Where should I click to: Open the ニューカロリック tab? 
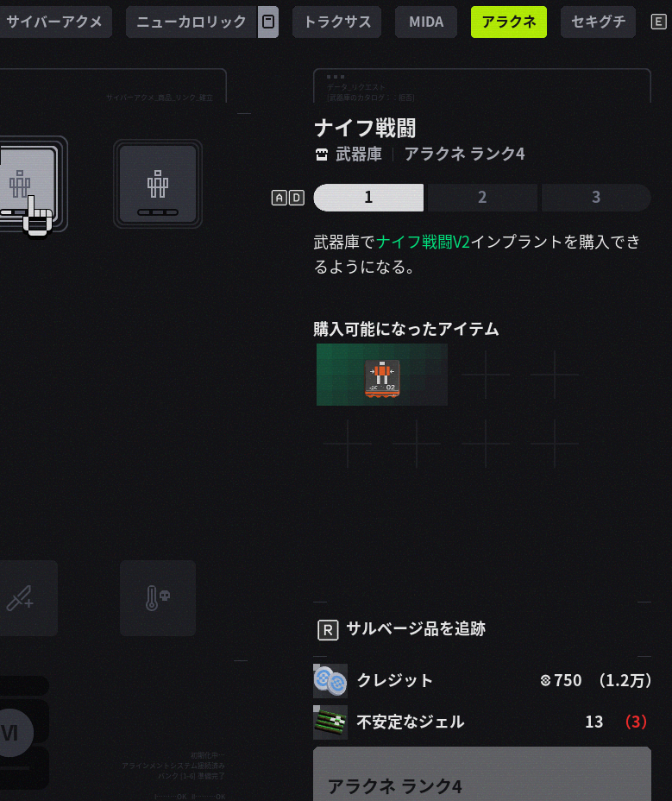tap(192, 22)
